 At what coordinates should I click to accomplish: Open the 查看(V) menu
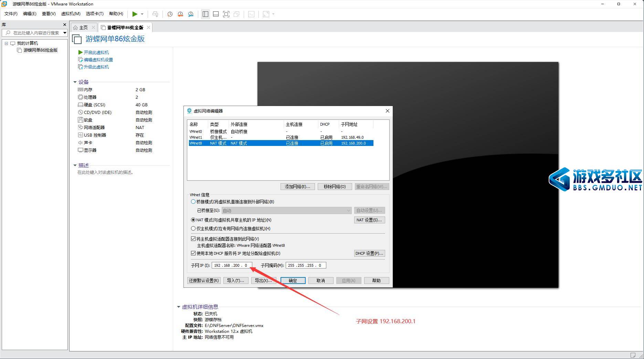(x=49, y=14)
